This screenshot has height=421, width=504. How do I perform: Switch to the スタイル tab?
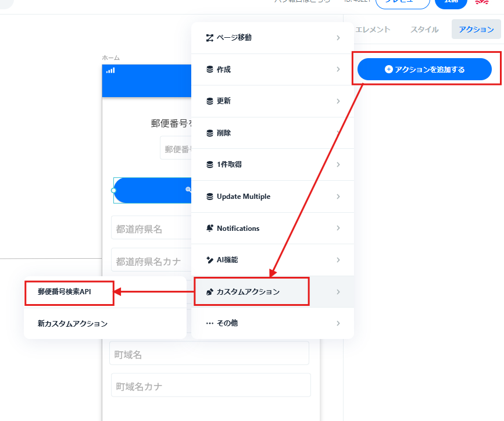pos(424,29)
